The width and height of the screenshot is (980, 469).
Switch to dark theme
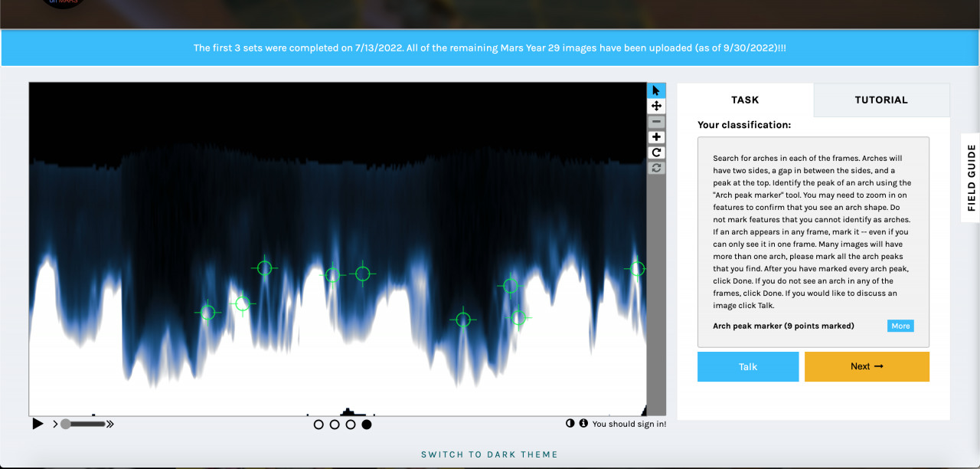[x=489, y=454]
